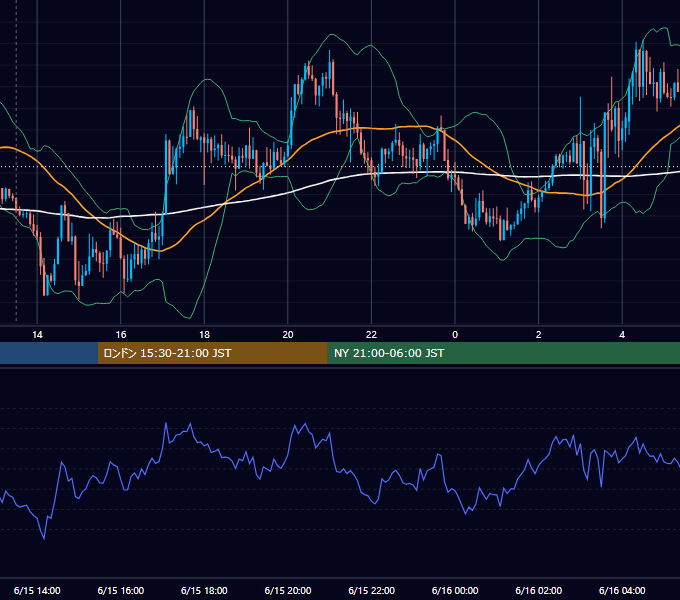Image resolution: width=680 pixels, height=600 pixels.
Task: Click the 6/16 00:00 date label
Action: (x=455, y=590)
